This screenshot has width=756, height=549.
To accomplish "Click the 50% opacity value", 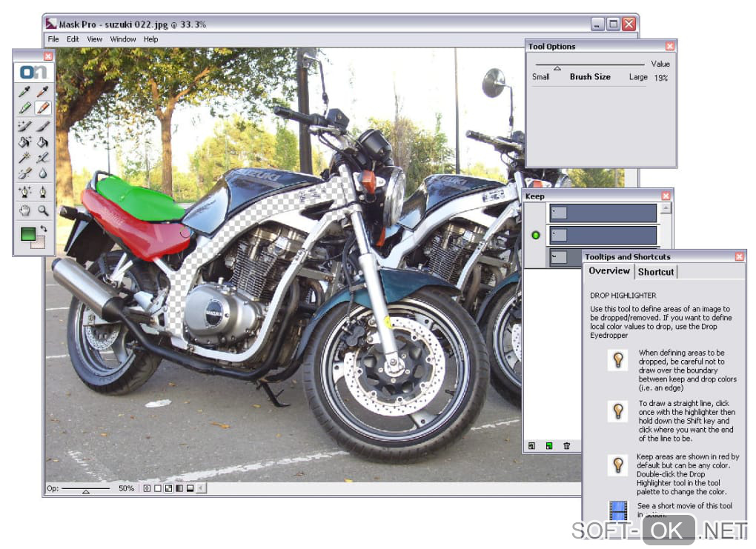I will (126, 488).
